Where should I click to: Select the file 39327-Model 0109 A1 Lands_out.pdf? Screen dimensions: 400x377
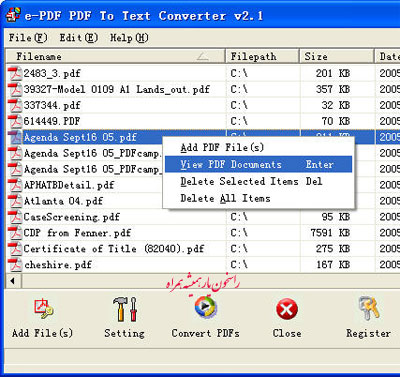tap(117, 89)
